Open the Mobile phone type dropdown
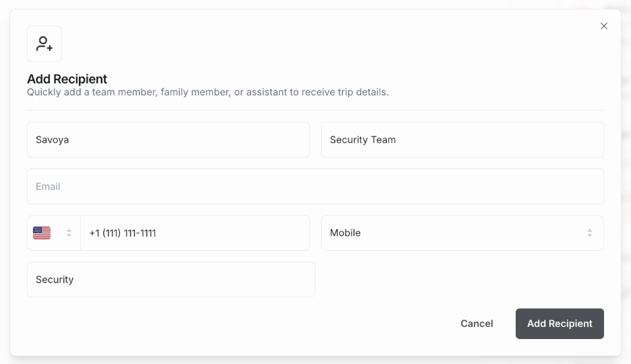Screen dimensions: 631x364 point(462,233)
